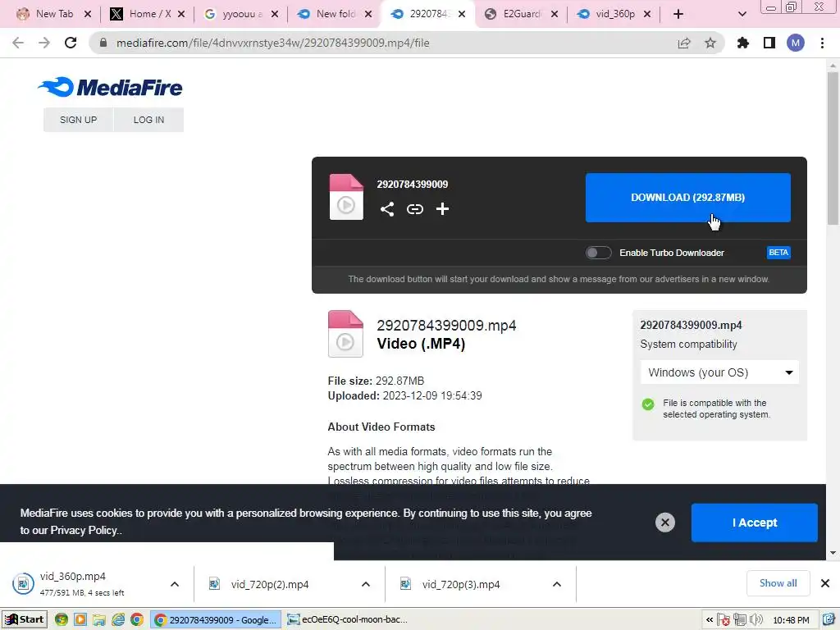The width and height of the screenshot is (840, 630).
Task: Open the tab search dropdown arrow
Action: pos(742,14)
